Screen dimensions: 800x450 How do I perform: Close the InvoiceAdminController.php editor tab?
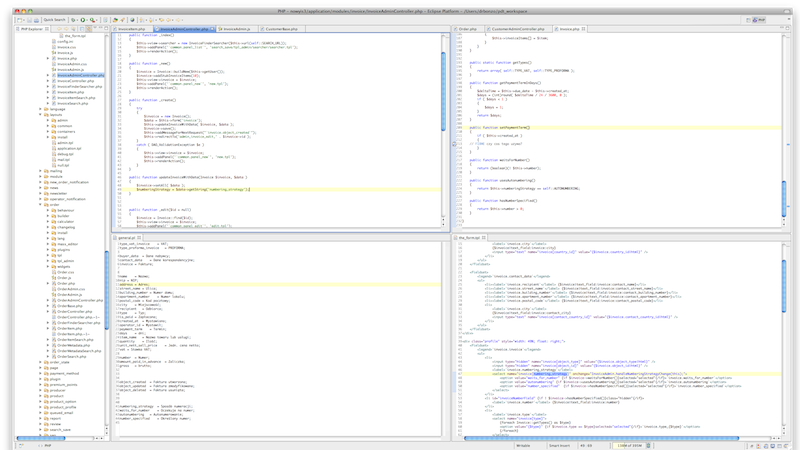[x=212, y=30]
